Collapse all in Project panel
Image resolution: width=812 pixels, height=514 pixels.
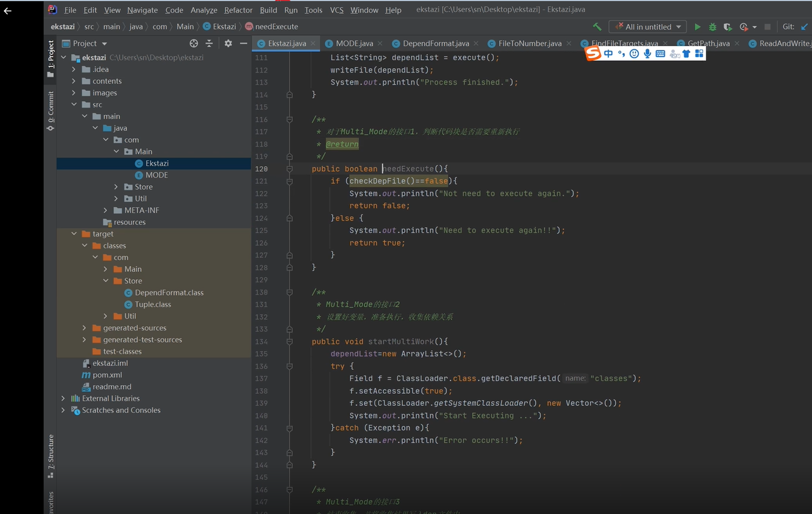209,44
